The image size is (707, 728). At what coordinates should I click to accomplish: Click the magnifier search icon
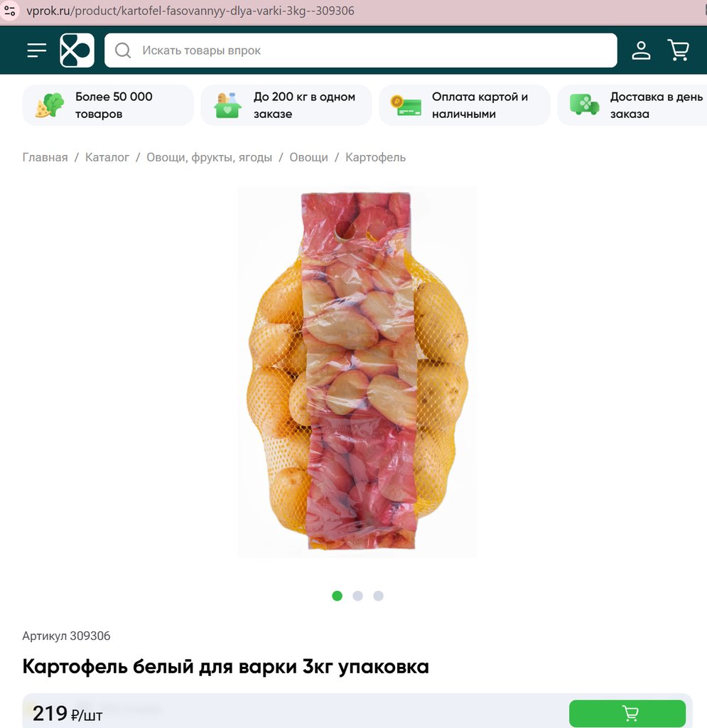[x=123, y=50]
